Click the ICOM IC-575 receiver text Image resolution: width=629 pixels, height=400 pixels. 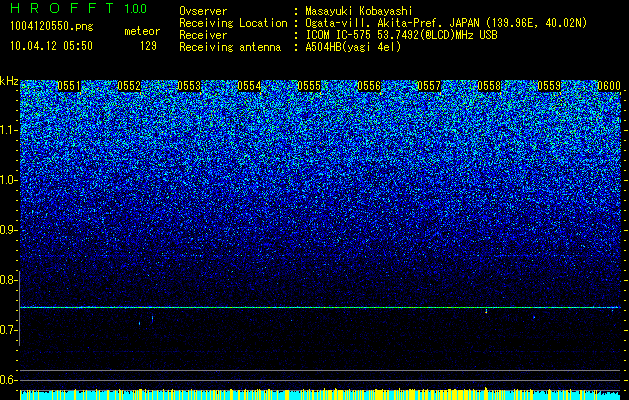(x=401, y=35)
